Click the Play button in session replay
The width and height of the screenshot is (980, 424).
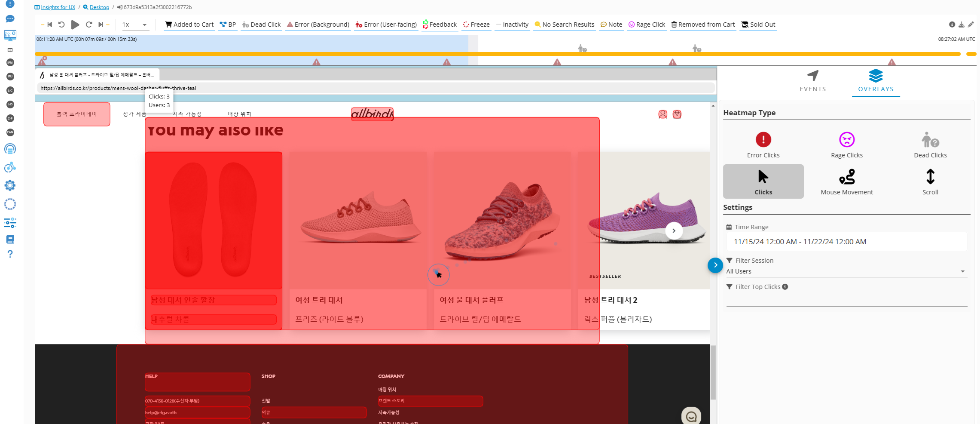pyautogui.click(x=75, y=25)
